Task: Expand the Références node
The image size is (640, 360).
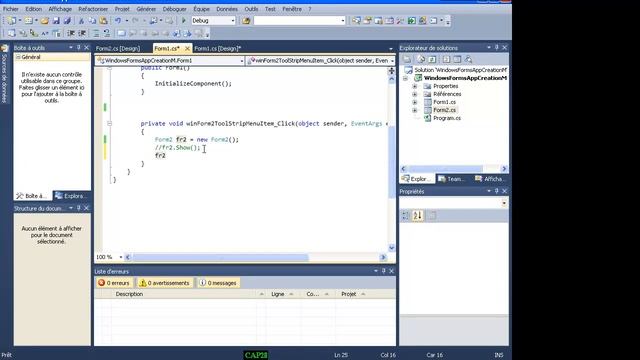Action: 415,94
